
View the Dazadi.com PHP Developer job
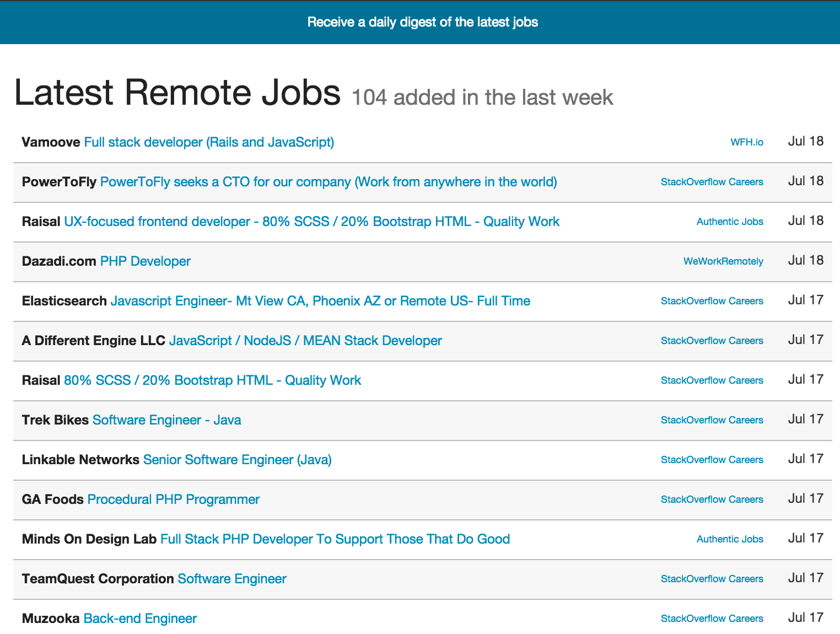click(x=145, y=261)
